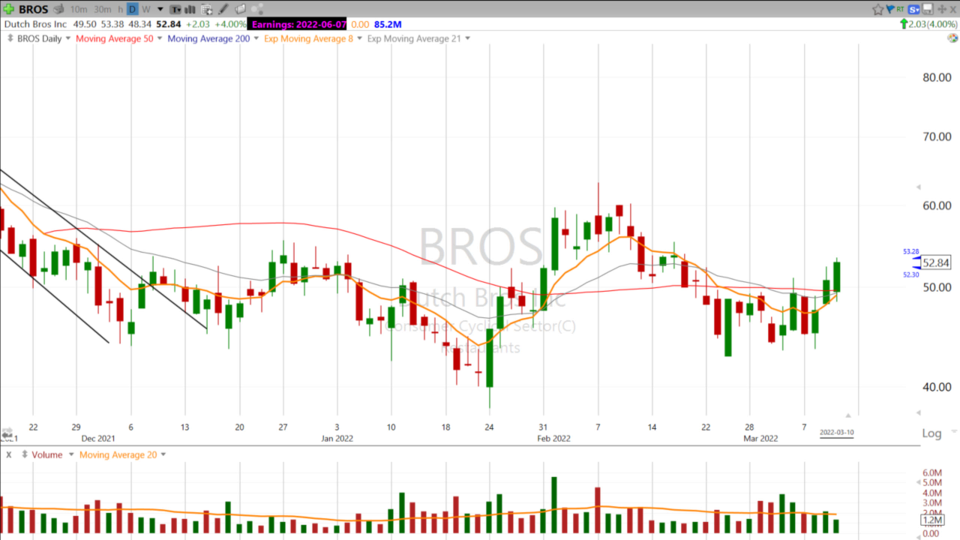960x540 pixels.
Task: Open the blue S dropdown button
Action: 913,9
